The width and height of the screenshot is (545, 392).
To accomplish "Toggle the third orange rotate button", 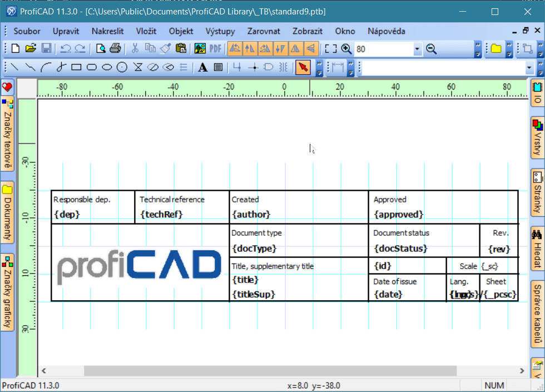I will 265,49.
